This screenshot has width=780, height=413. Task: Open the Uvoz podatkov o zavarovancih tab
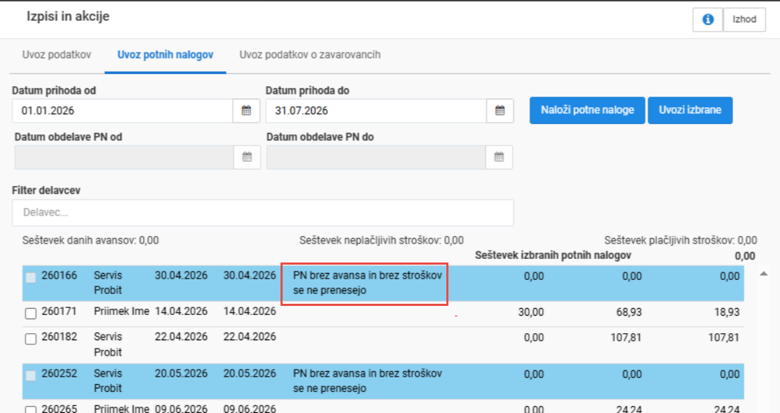(310, 55)
